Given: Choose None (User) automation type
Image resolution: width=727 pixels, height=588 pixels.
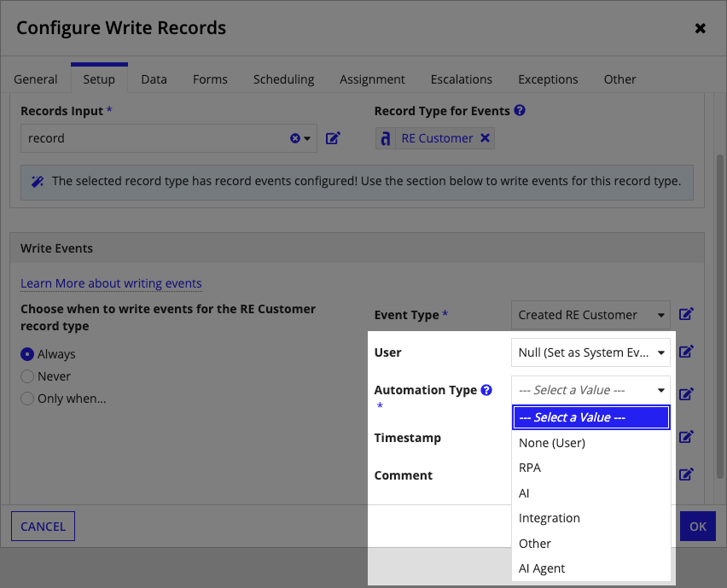Looking at the screenshot, I should click(591, 443).
